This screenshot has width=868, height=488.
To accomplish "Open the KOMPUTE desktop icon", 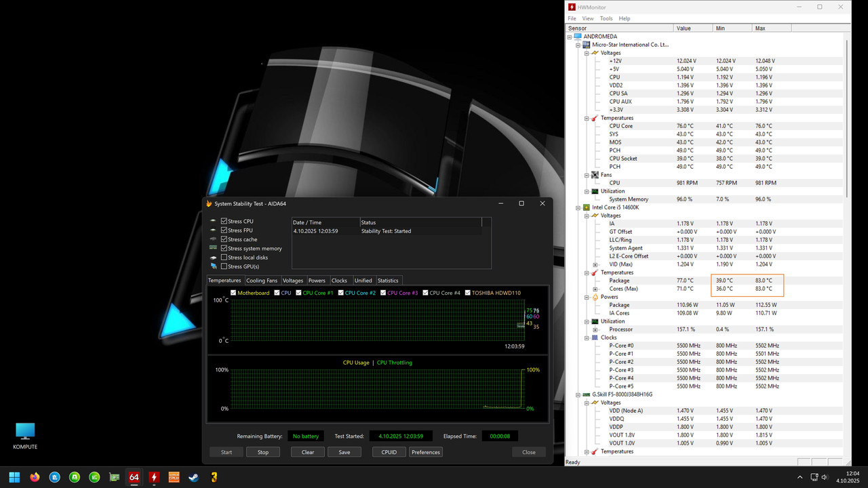I will 25,436.
